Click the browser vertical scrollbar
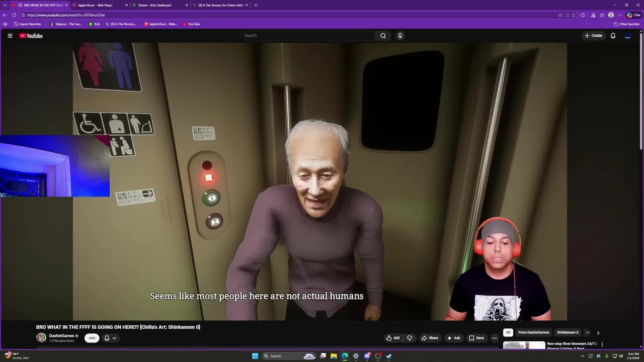This screenshot has width=644, height=362. (x=641, y=90)
